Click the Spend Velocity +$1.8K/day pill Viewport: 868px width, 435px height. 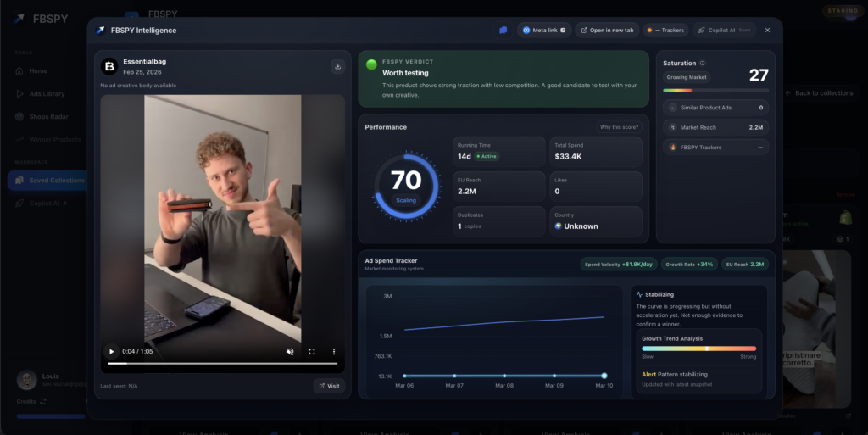click(x=618, y=264)
